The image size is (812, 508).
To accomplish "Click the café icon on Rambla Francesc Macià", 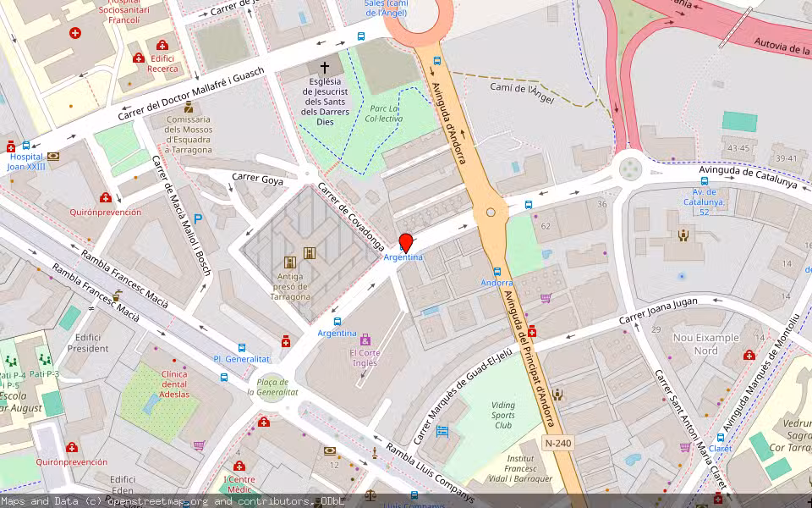I will click(x=117, y=296).
